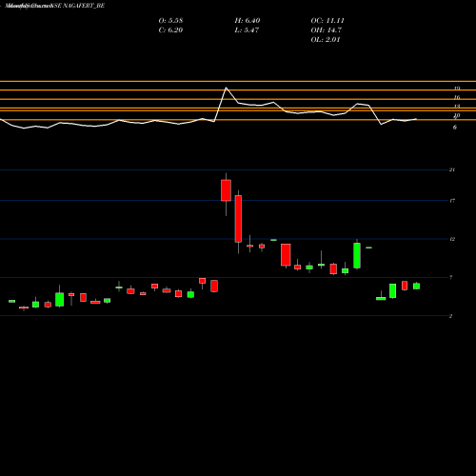This screenshot has width=476, height=476.
Task: Click the 7 price axis label
Action: tap(451, 277)
